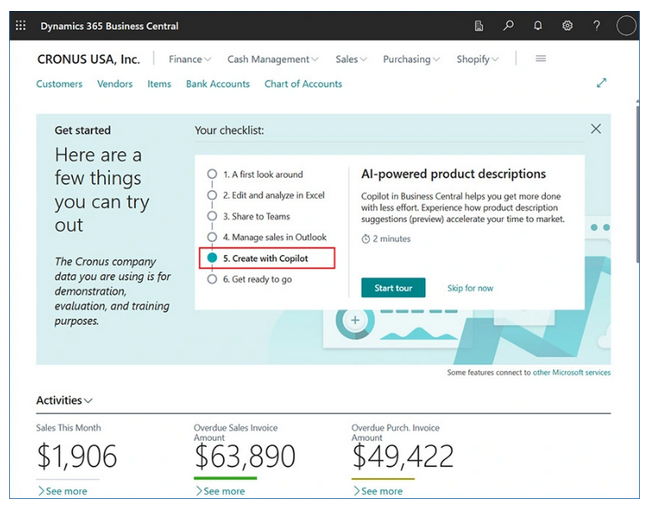Click the help question mark icon

597,26
